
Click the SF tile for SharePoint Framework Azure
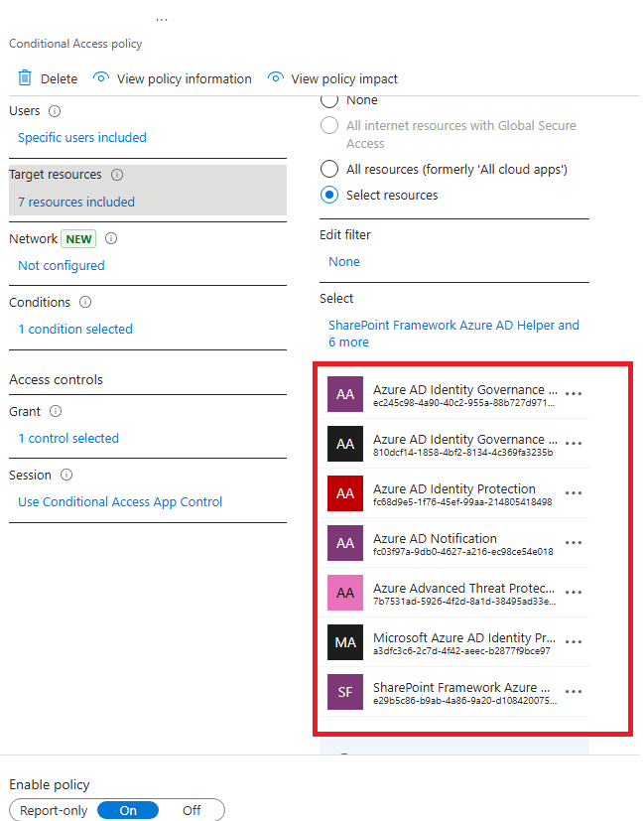click(x=345, y=692)
